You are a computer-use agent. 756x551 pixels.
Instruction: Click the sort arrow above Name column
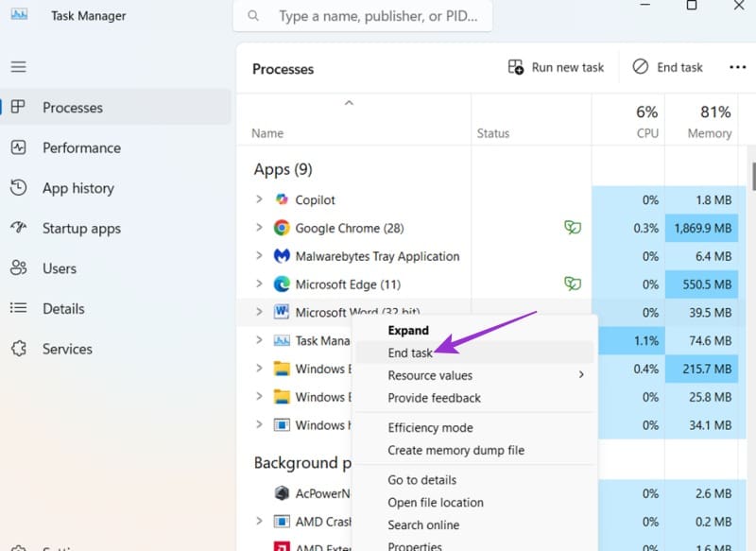349,103
